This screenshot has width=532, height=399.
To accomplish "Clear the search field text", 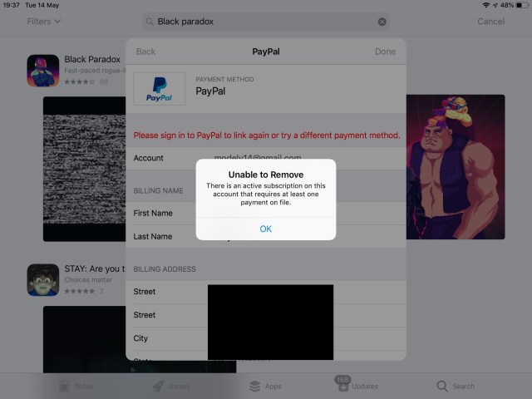I will click(x=382, y=22).
